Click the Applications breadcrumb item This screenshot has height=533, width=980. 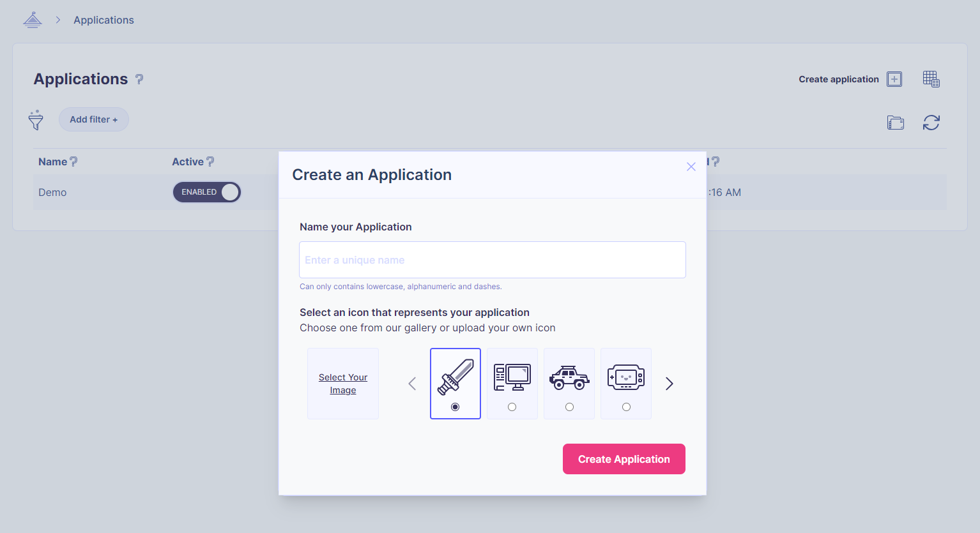click(103, 20)
